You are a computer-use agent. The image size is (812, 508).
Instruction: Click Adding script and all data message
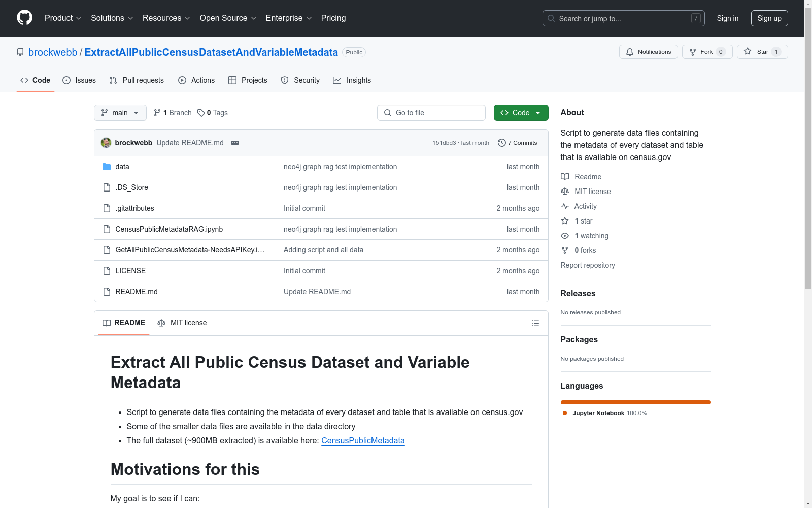point(323,250)
